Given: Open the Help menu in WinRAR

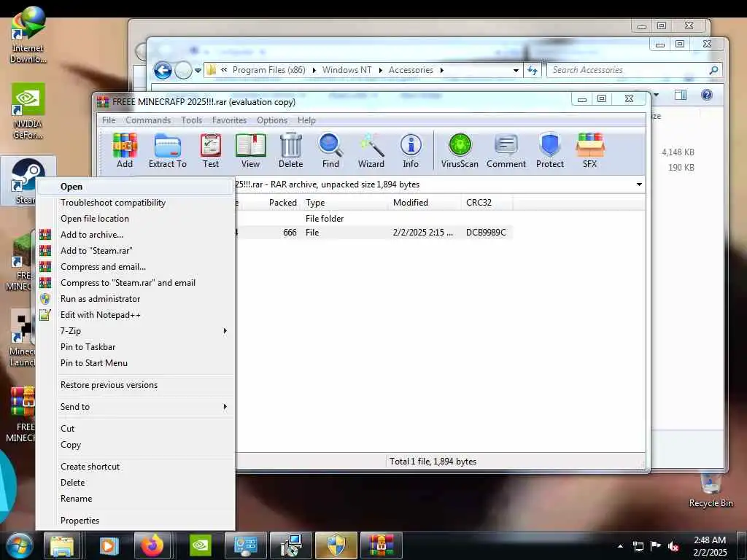Looking at the screenshot, I should [x=306, y=120].
